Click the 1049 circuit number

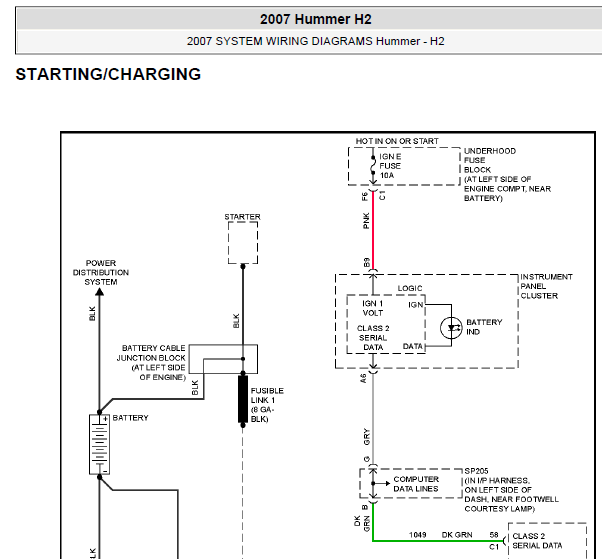(x=417, y=535)
